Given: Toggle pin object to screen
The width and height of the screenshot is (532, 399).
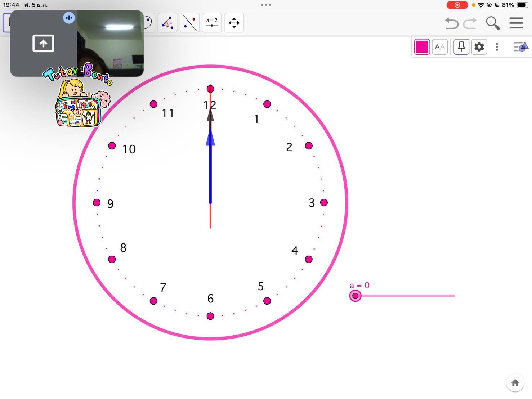Looking at the screenshot, I should pyautogui.click(x=461, y=47).
